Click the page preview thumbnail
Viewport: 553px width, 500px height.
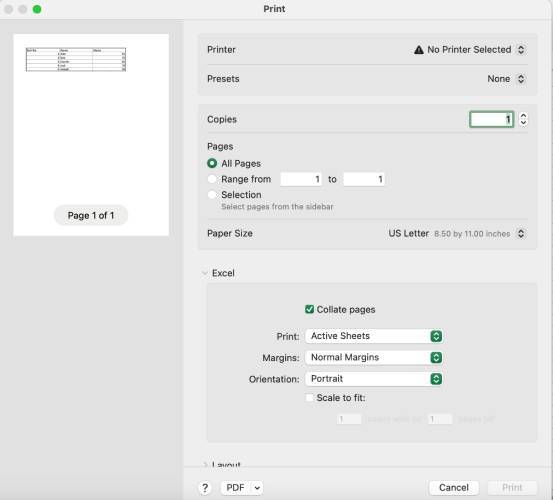point(91,135)
